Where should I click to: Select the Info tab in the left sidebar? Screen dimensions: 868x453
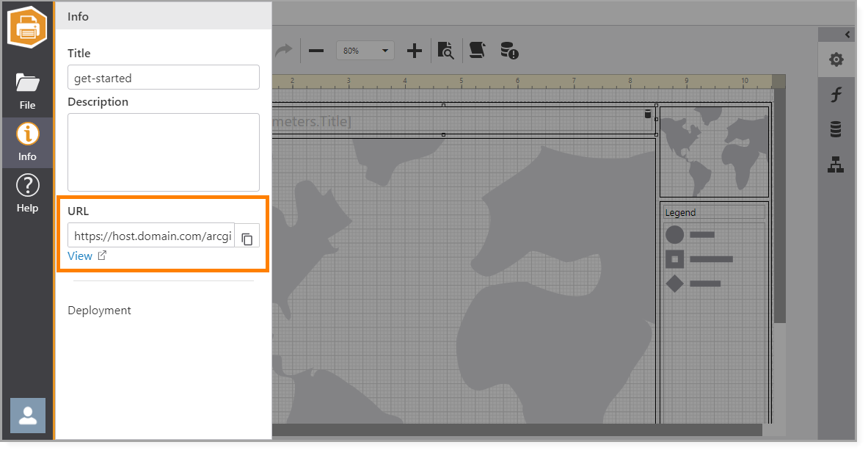point(27,141)
